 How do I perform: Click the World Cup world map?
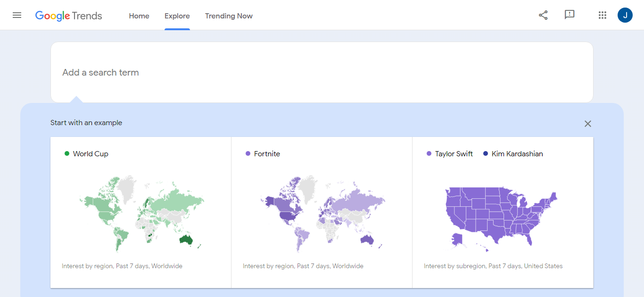point(141,213)
